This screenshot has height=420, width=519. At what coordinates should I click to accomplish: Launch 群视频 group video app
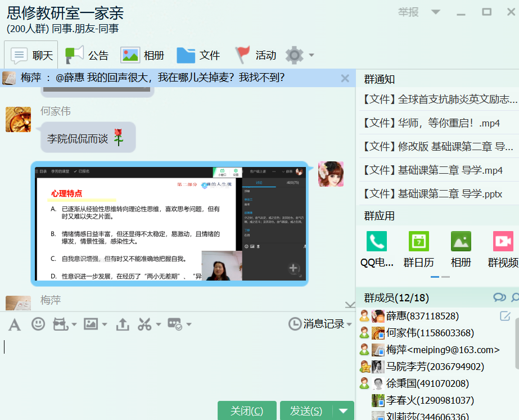pyautogui.click(x=503, y=242)
